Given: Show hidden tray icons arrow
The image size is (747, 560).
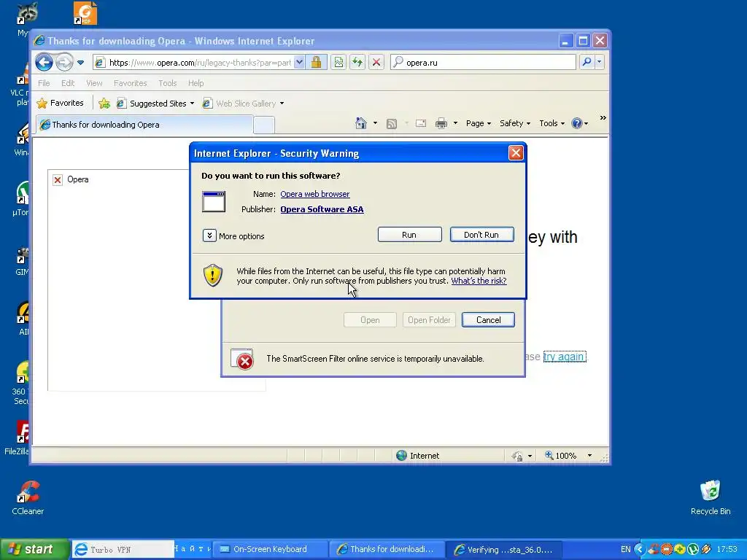Looking at the screenshot, I should point(640,550).
